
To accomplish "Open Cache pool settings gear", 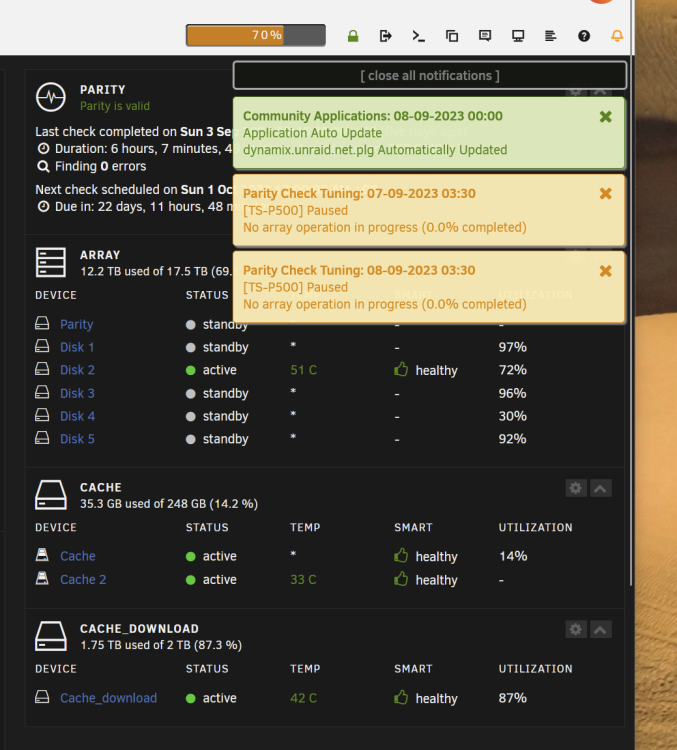I will click(576, 488).
